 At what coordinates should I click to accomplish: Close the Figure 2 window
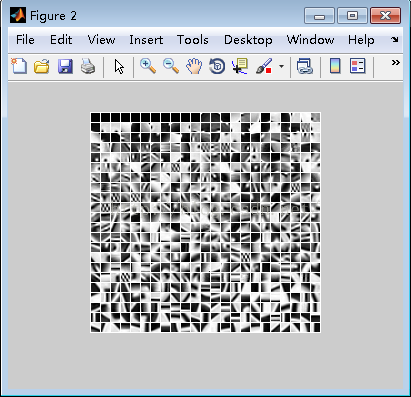[x=385, y=16]
